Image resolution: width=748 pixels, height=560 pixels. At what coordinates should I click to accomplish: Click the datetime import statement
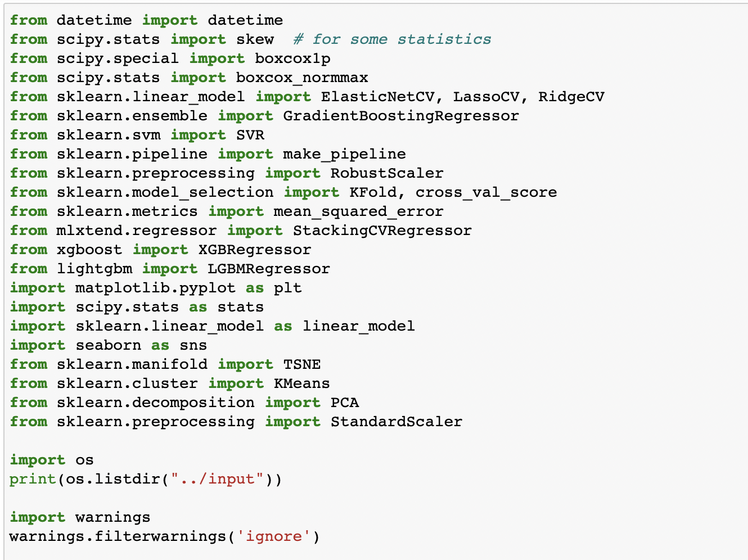[x=146, y=20]
